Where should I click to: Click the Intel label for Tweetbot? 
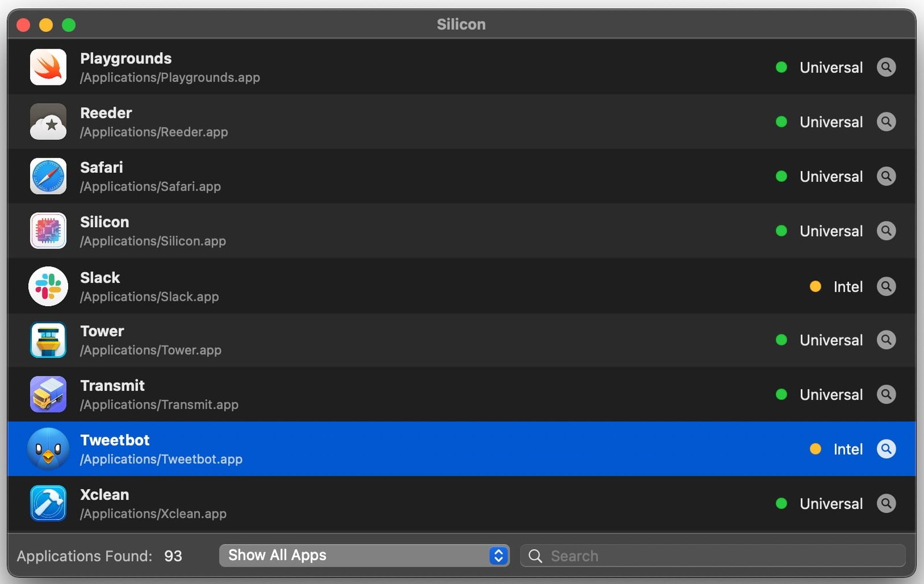(848, 449)
